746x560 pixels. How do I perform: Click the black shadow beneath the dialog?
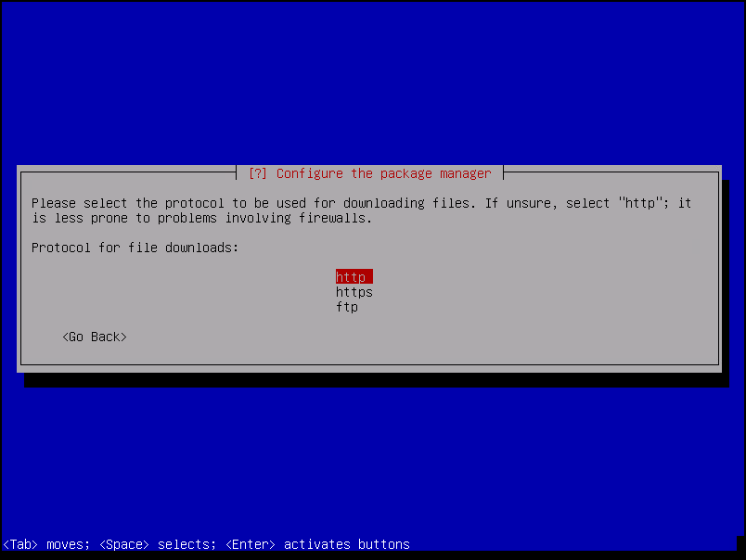pyautogui.click(x=377, y=380)
